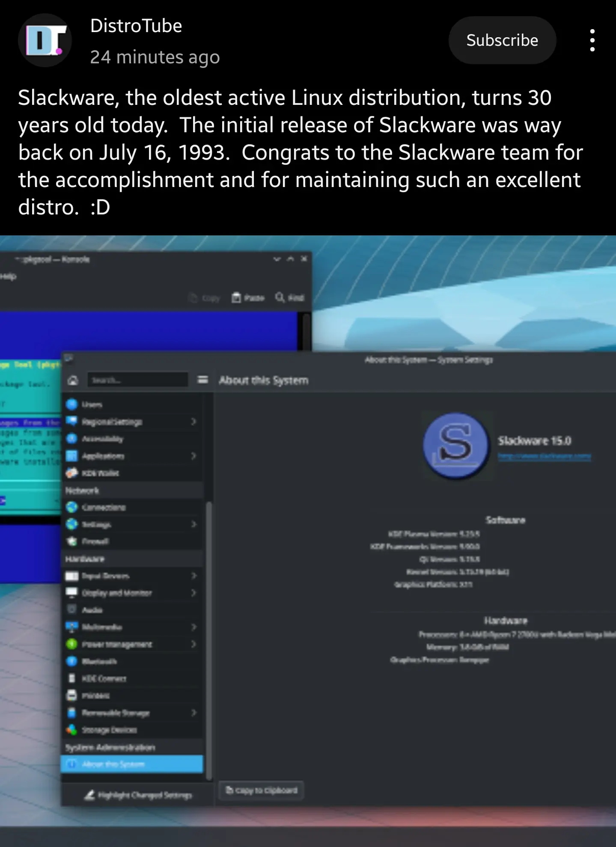Click the Copy to Clipboard button
Image resolution: width=616 pixels, height=847 pixels.
261,790
